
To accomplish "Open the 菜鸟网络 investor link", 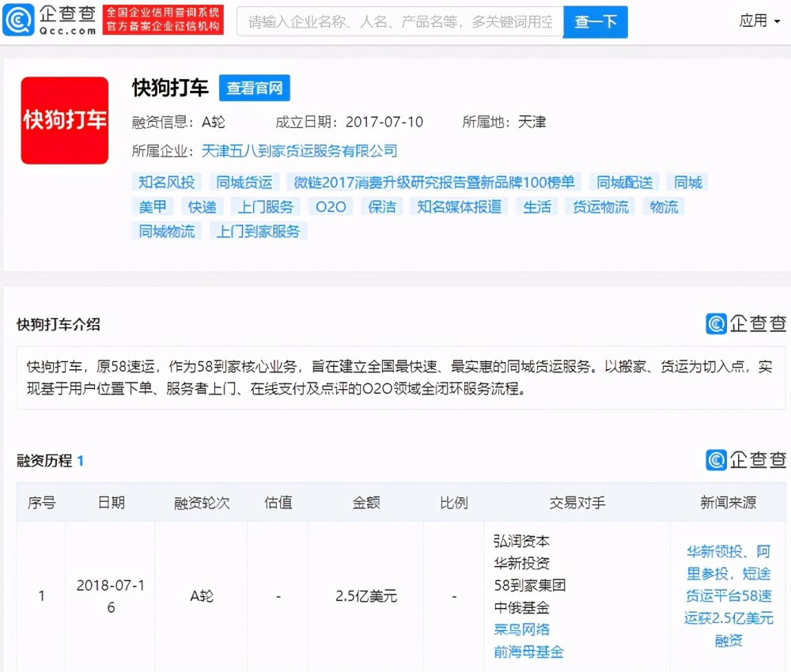I will click(521, 629).
